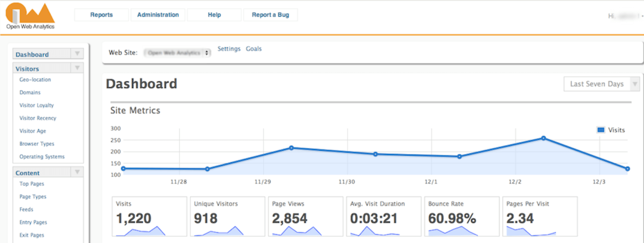The height and width of the screenshot is (243, 644).
Task: Collapse the Dashboard sidebar section arrow
Action: point(77,54)
